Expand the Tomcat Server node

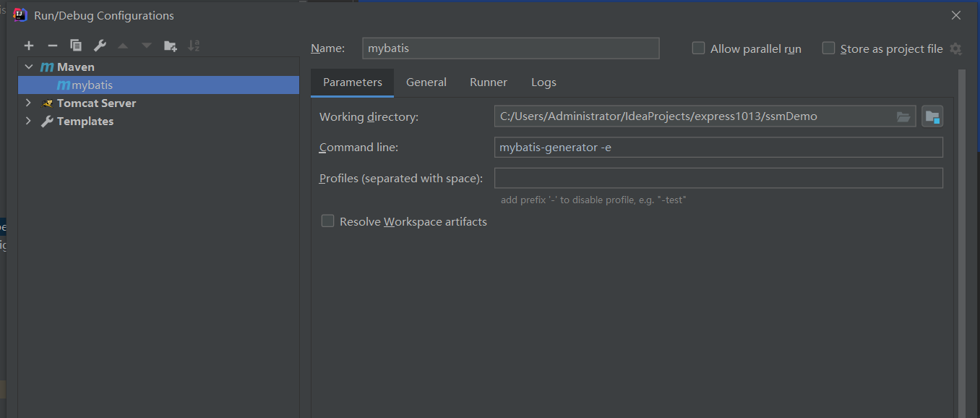coord(29,103)
